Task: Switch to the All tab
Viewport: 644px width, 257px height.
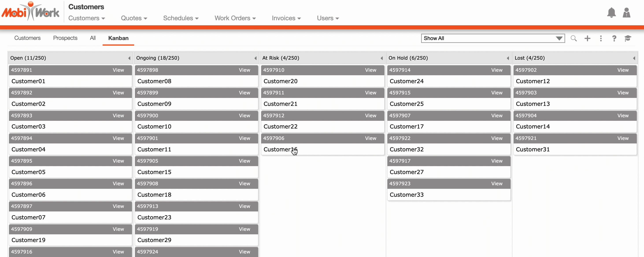Action: [93, 38]
